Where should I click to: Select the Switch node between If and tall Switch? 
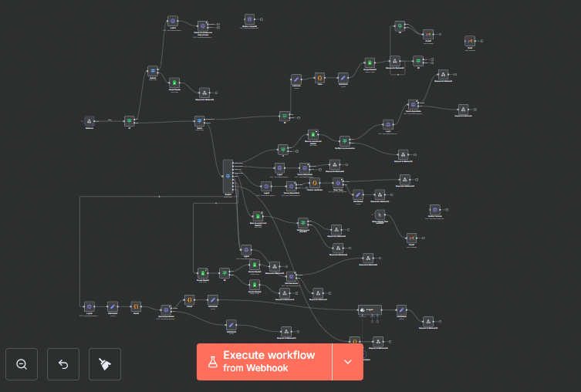(199, 121)
